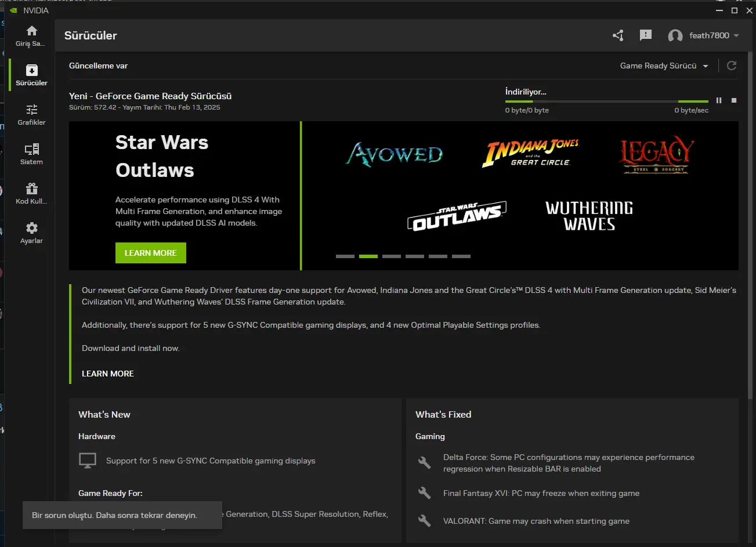Maximize the NVIDIA window

click(x=735, y=10)
